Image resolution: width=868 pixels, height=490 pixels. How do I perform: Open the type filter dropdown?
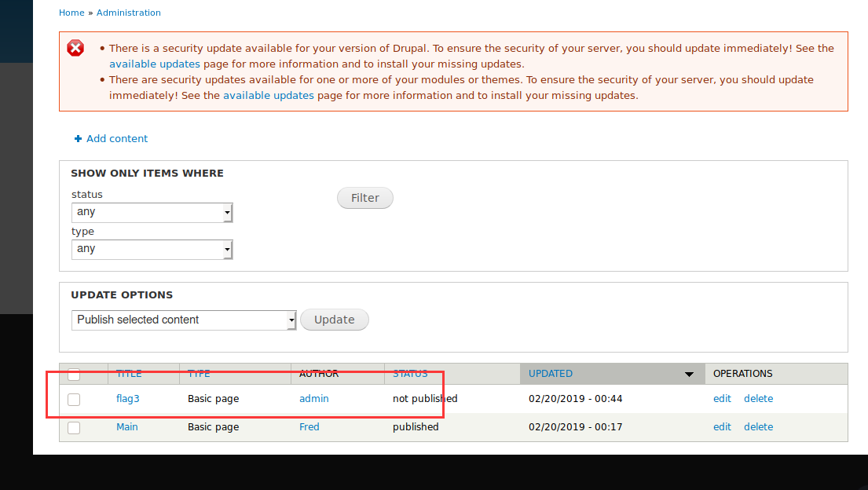coord(152,250)
